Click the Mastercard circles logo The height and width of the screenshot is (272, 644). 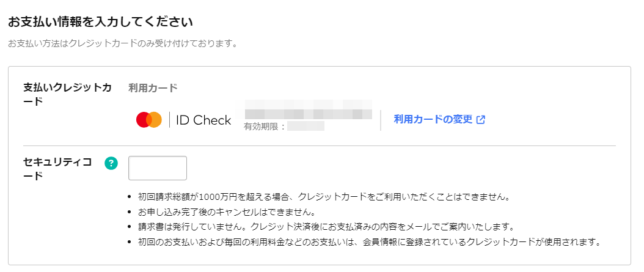tap(149, 120)
